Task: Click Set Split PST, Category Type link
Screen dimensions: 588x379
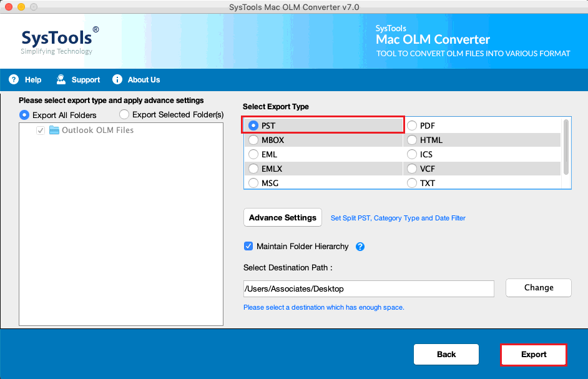Action: coord(398,218)
